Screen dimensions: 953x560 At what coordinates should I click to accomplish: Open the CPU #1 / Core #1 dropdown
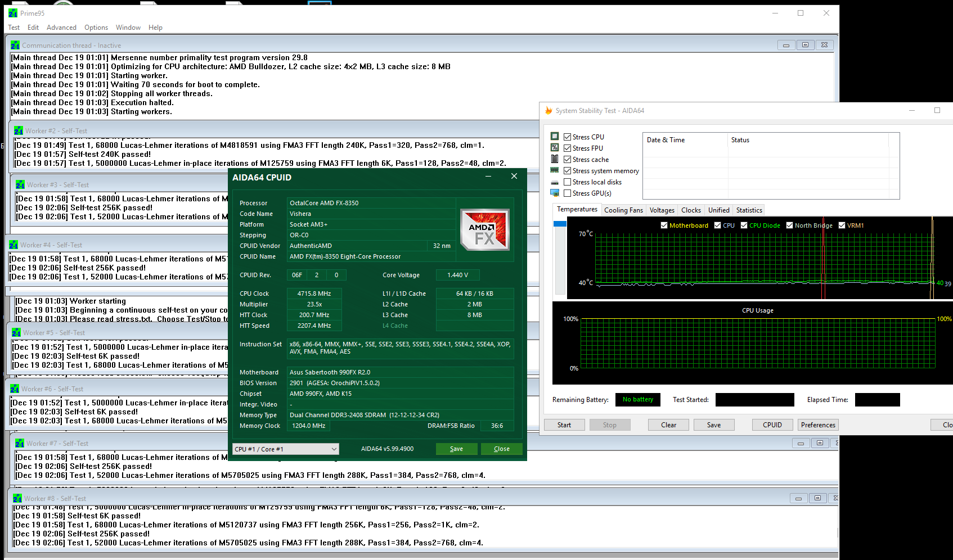tap(286, 449)
